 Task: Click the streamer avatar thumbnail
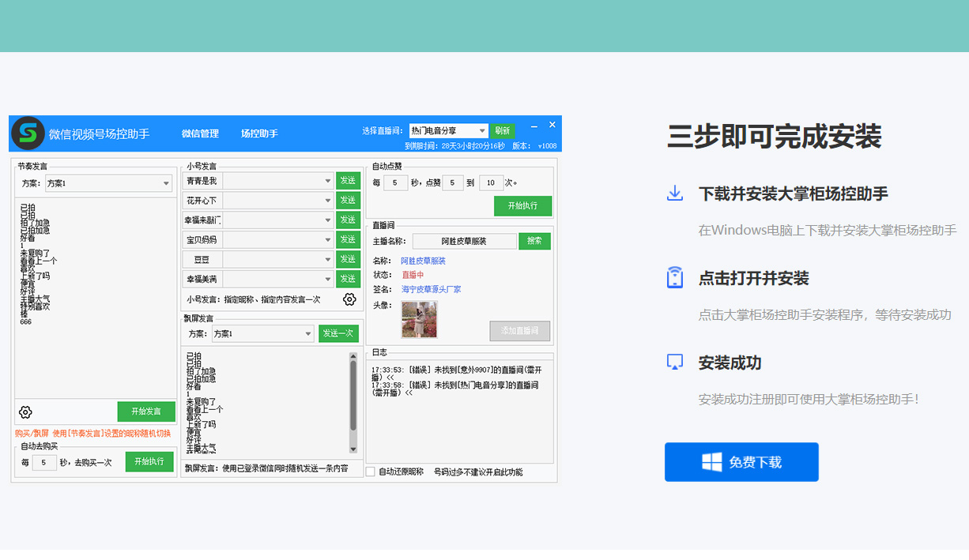pos(419,320)
